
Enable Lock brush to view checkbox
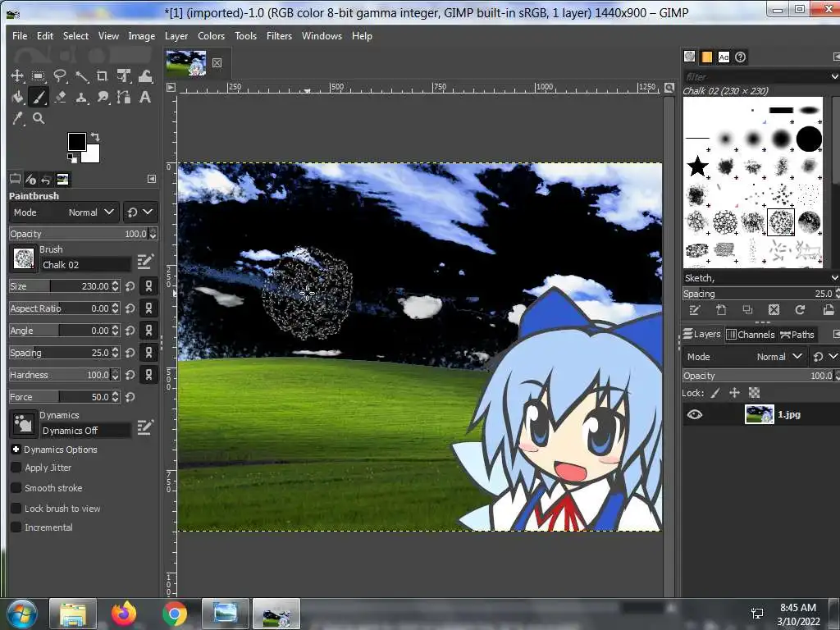16,509
